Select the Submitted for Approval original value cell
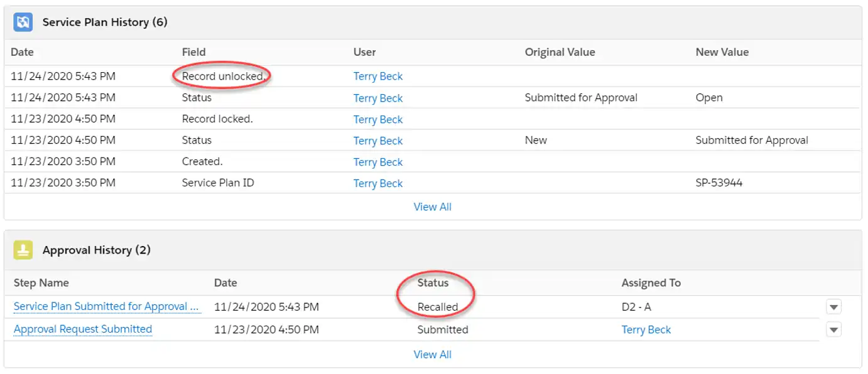 tap(581, 98)
